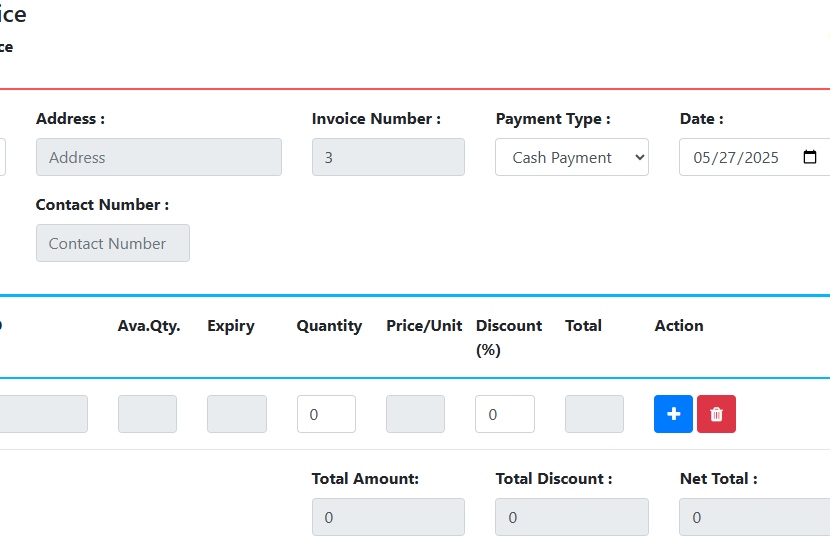Click the Address input field
This screenshot has height=540, width=830.
159,157
